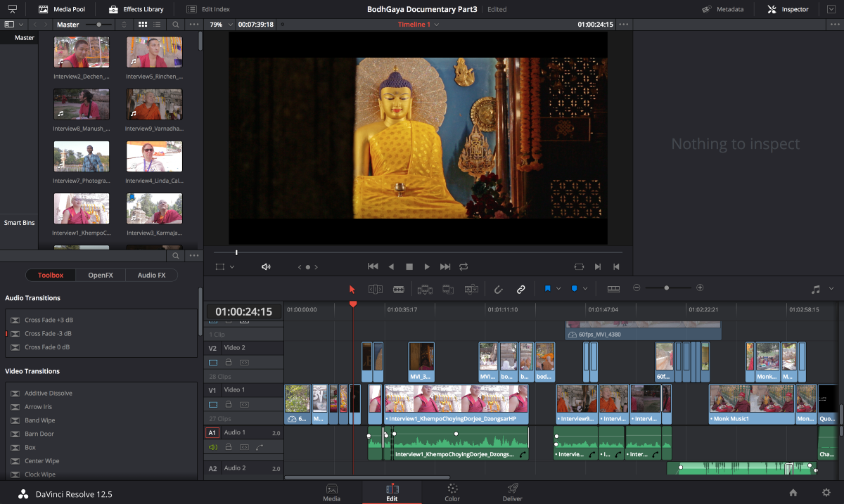Toggle the A1 destination track selector
The width and height of the screenshot is (844, 504).
212,433
